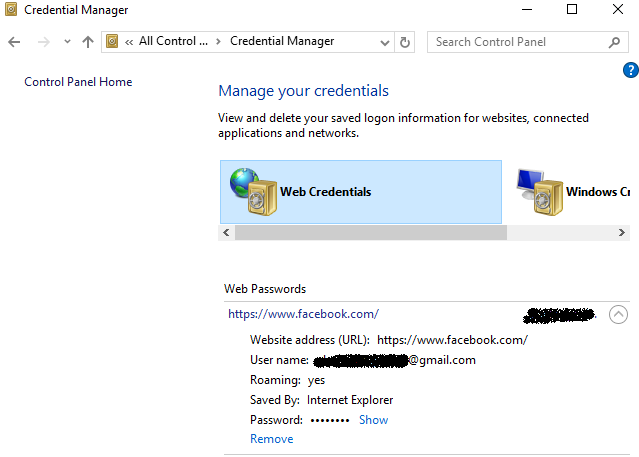Refresh the Credential Manager page
Screen dimensions: 639x457
405,42
